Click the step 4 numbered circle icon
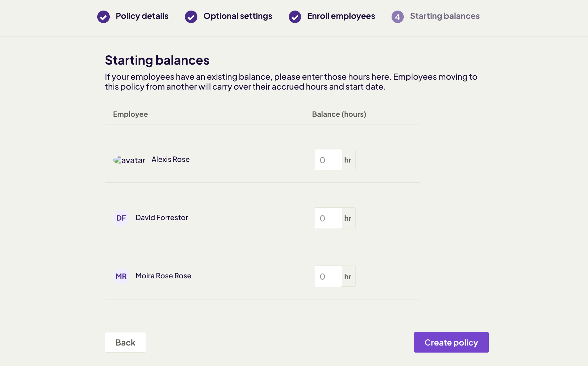 pos(397,16)
